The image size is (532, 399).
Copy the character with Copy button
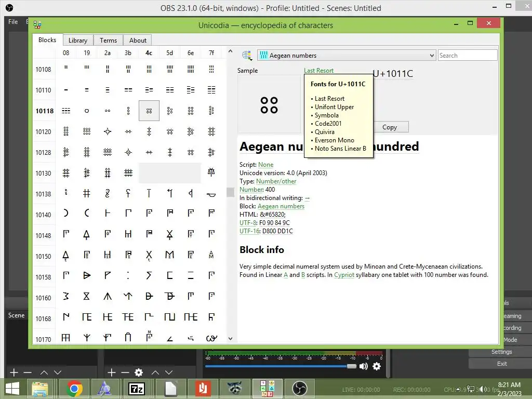[391, 127]
